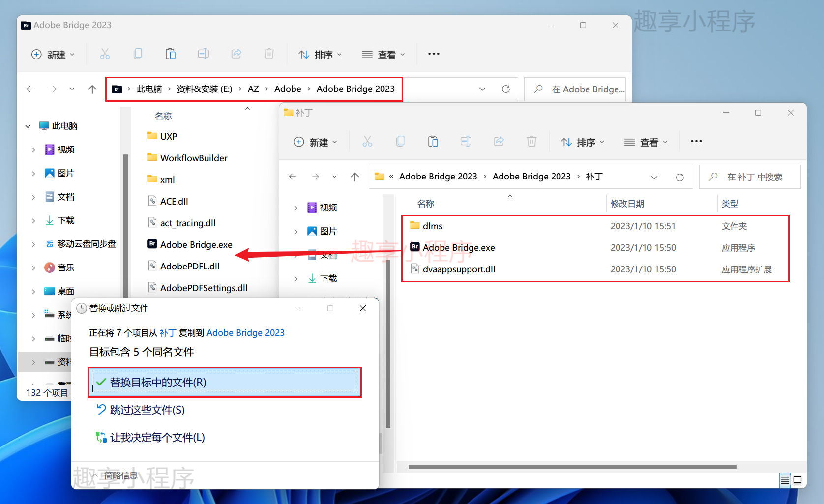Click the Copy icon in Adobe Bridge 2023 toolbar
Viewport: 824px width, 504px height.
[138, 54]
